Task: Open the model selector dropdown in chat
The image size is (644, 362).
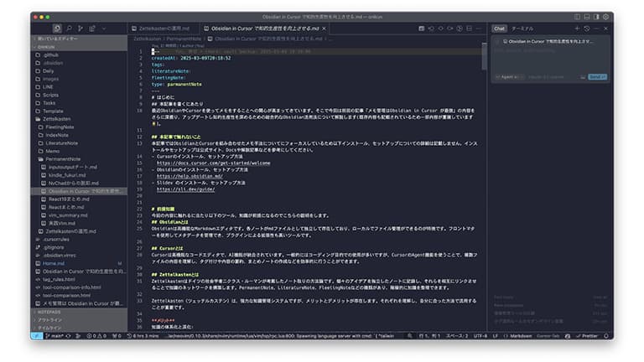Action: [546, 77]
